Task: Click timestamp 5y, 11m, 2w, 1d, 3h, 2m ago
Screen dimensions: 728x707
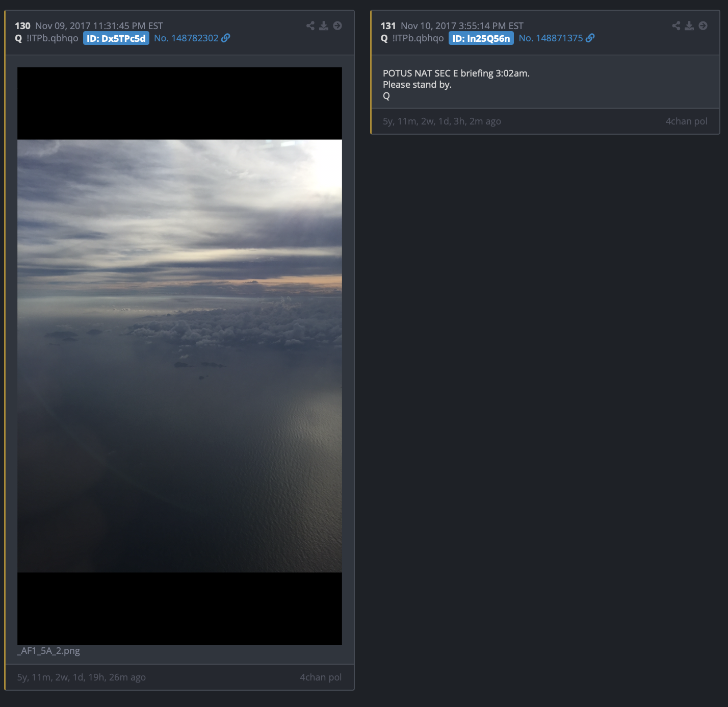Action: point(442,121)
